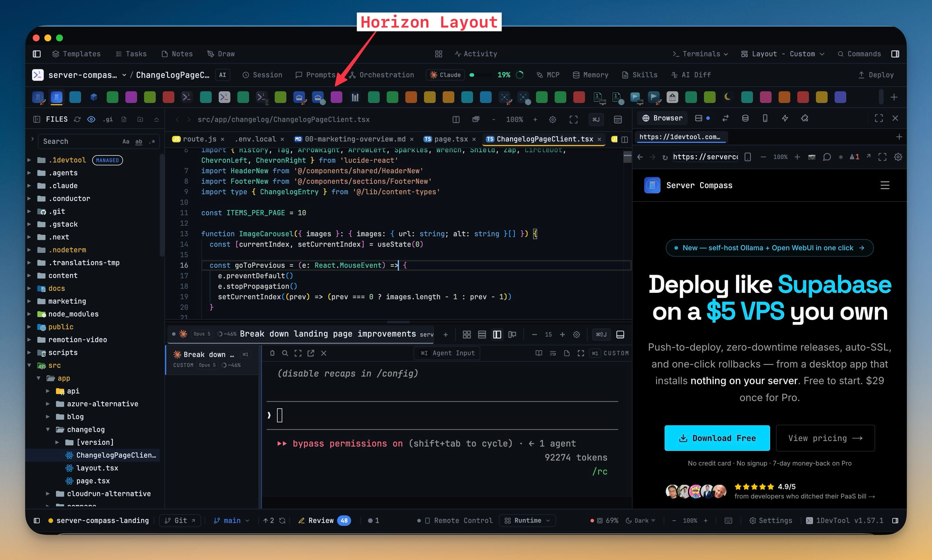
Task: Open the puzzle extension icon in Browser panel
Action: [805, 118]
